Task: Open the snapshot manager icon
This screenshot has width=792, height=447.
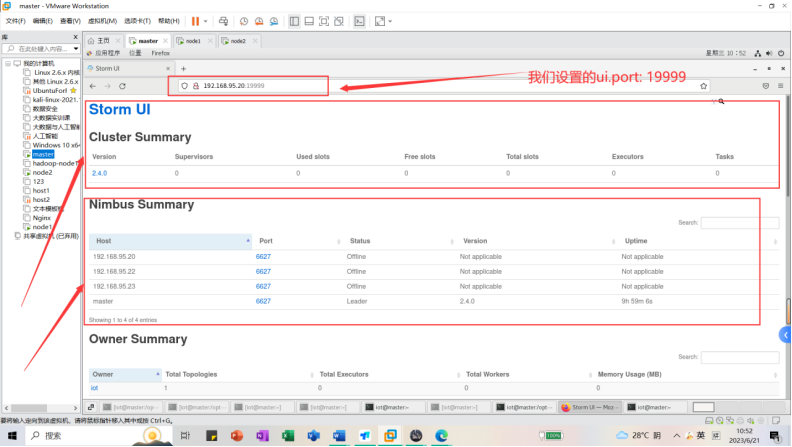Action: [274, 21]
